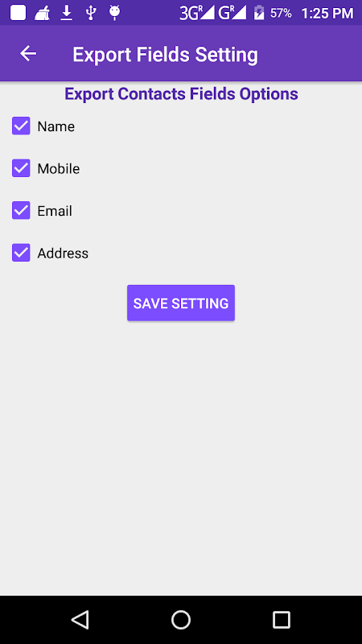Toggle the Mobile checkbox
The width and height of the screenshot is (362, 644).
click(x=21, y=168)
